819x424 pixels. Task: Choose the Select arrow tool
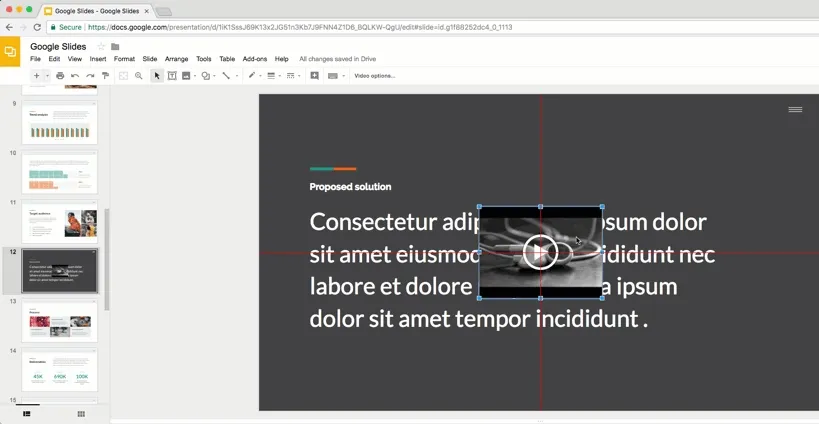pyautogui.click(x=157, y=76)
